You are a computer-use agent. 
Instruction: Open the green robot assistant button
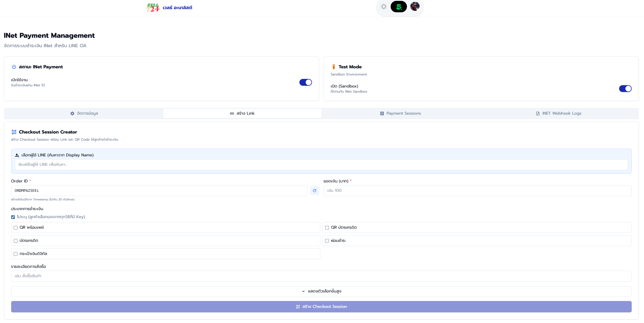pyautogui.click(x=399, y=7)
